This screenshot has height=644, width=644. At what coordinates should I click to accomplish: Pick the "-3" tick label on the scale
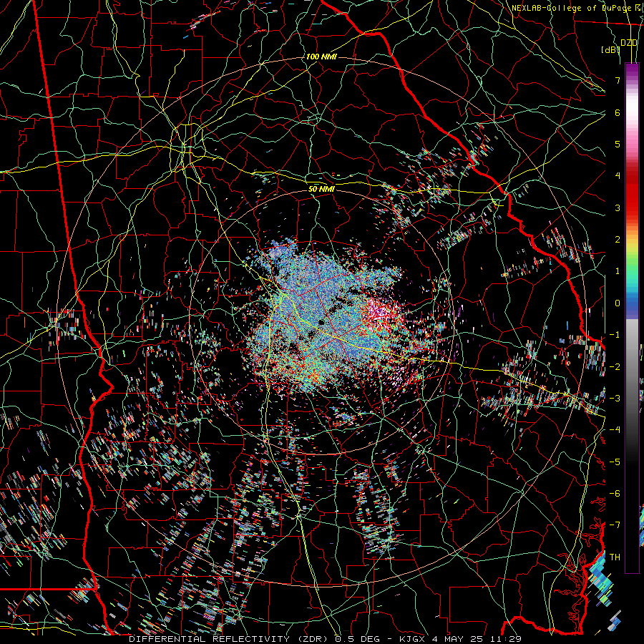pos(615,399)
